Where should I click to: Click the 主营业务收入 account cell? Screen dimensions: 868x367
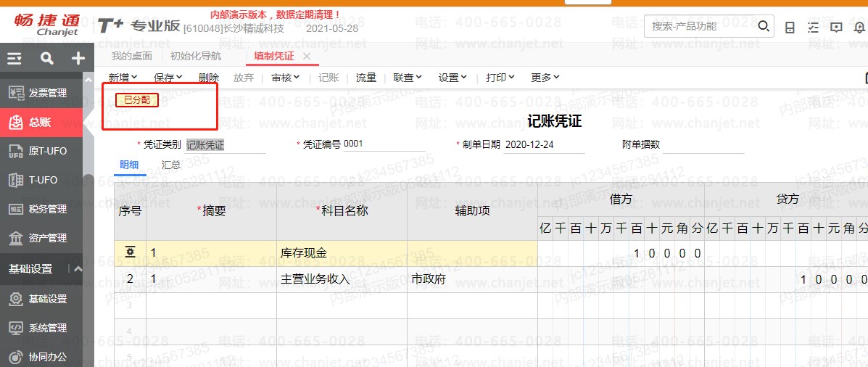pyautogui.click(x=342, y=279)
